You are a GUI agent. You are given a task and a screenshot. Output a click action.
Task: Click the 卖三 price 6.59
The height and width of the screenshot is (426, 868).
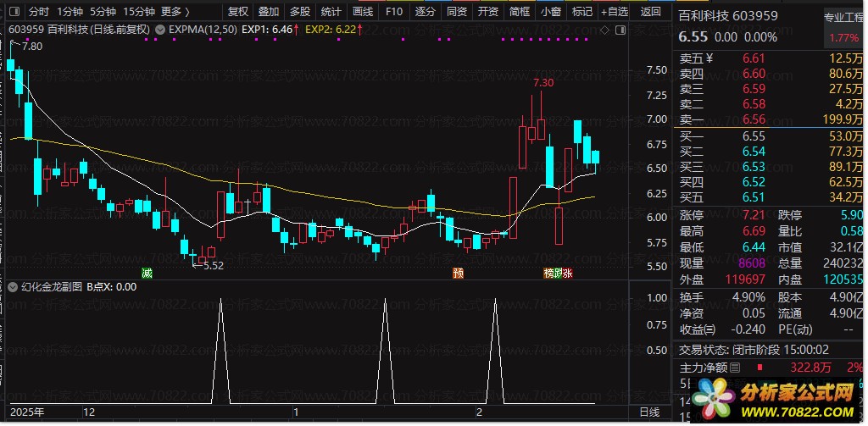(x=754, y=89)
